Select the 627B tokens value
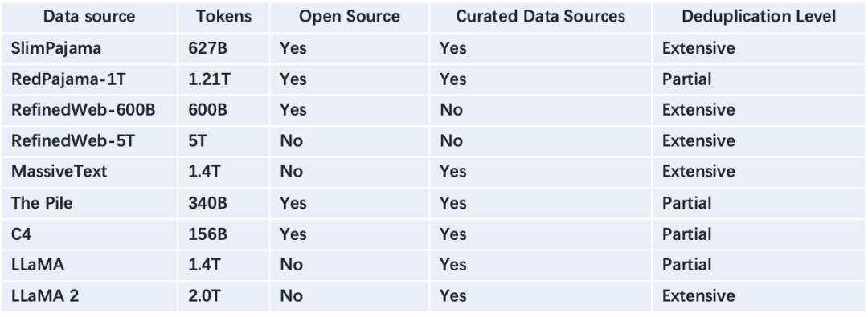868x317 pixels. tap(207, 48)
